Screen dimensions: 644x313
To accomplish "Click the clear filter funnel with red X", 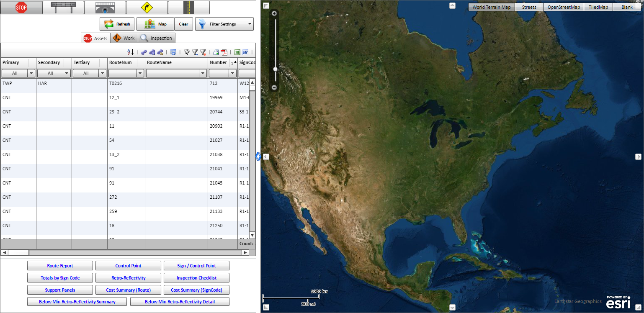I will [x=203, y=52].
